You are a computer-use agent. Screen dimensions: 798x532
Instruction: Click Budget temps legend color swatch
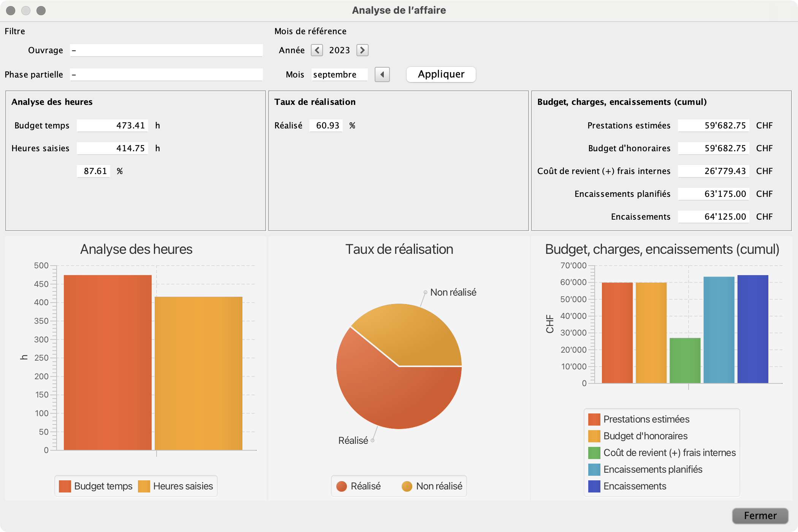[x=65, y=486]
